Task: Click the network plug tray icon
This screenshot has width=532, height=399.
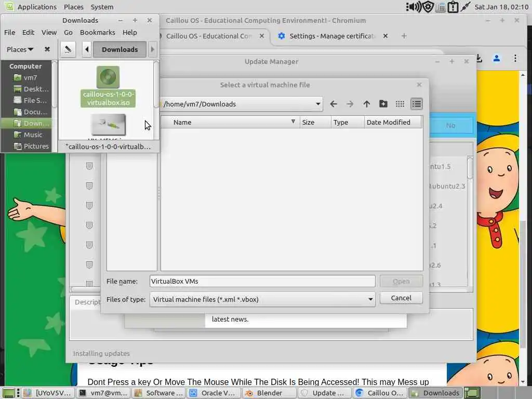Action: (465, 6)
